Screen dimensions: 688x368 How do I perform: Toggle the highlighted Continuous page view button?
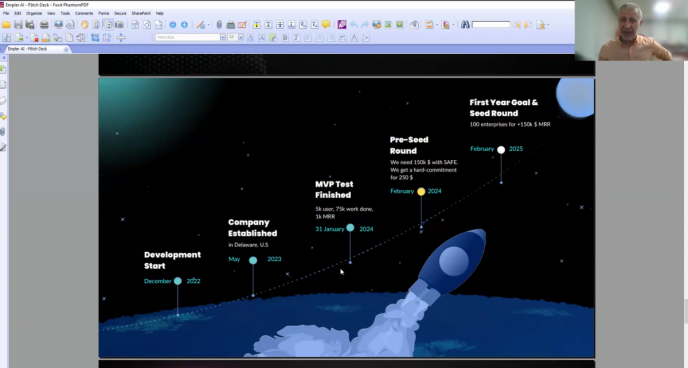(108, 25)
